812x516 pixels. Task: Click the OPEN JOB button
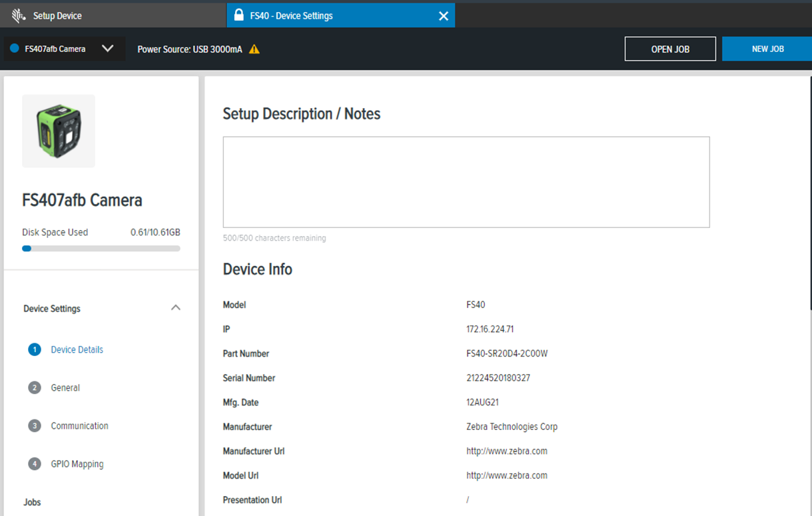[669, 48]
